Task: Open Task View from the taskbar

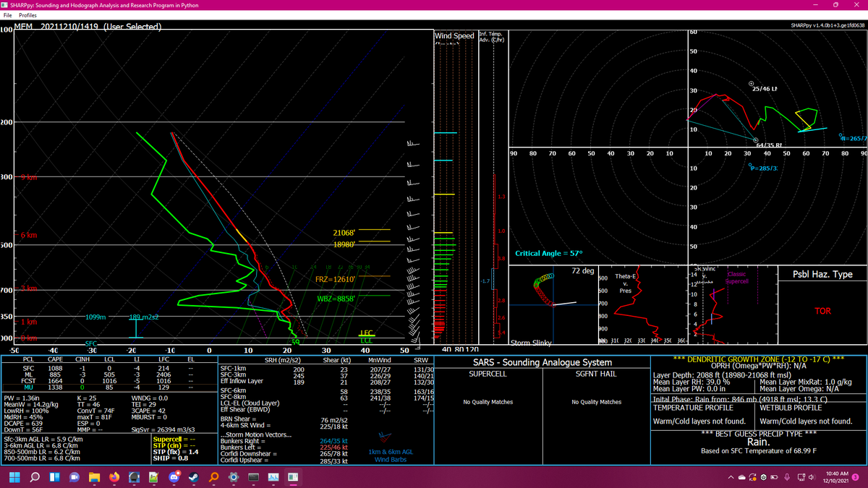Action: tap(54, 477)
